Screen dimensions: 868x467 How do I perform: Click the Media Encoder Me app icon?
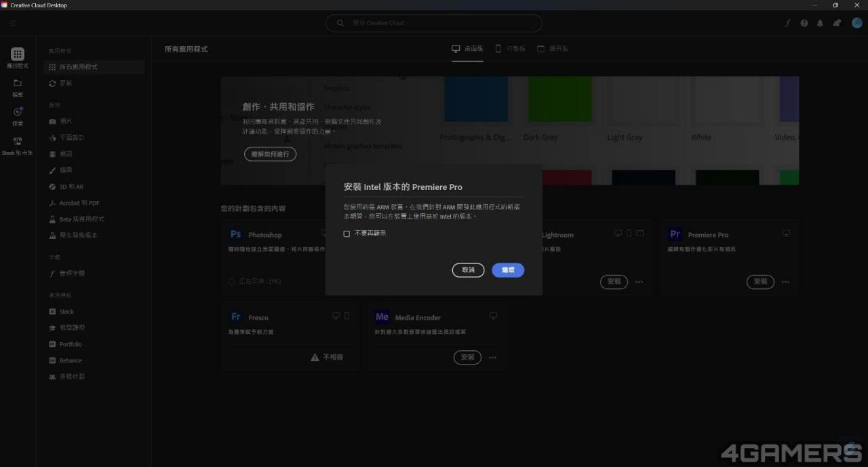(x=382, y=317)
